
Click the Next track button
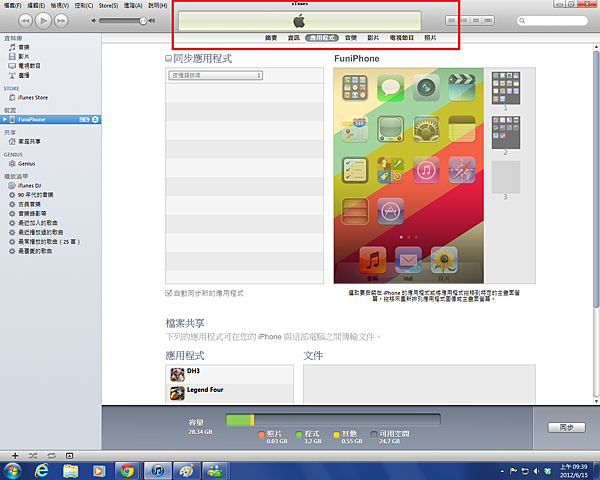coord(61,21)
